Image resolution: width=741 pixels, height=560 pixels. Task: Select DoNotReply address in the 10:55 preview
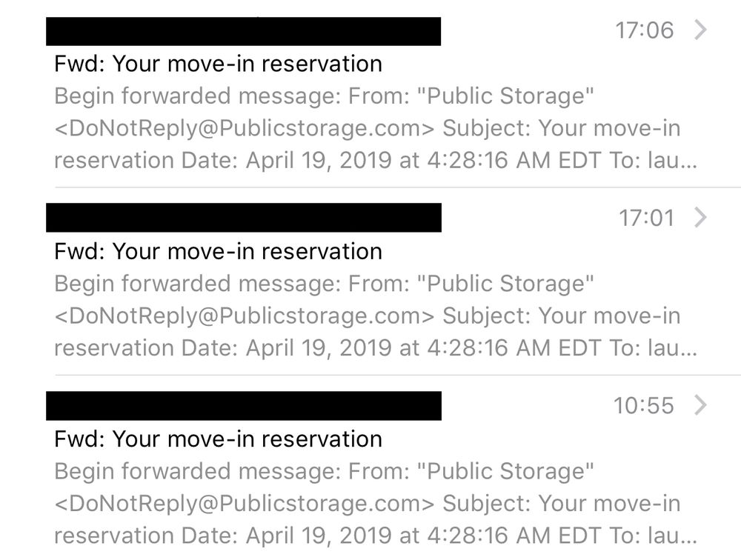pos(245,503)
